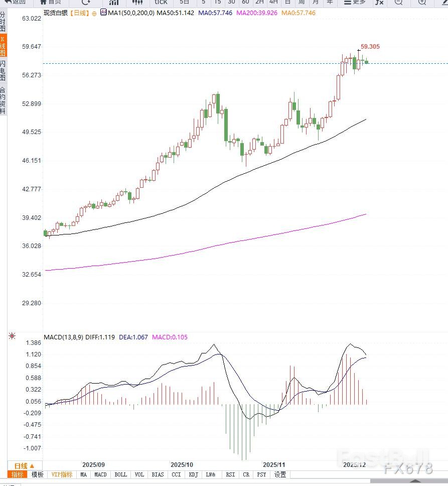Click the 返回 back button
This screenshot has width=448, height=486.
(16, 2)
